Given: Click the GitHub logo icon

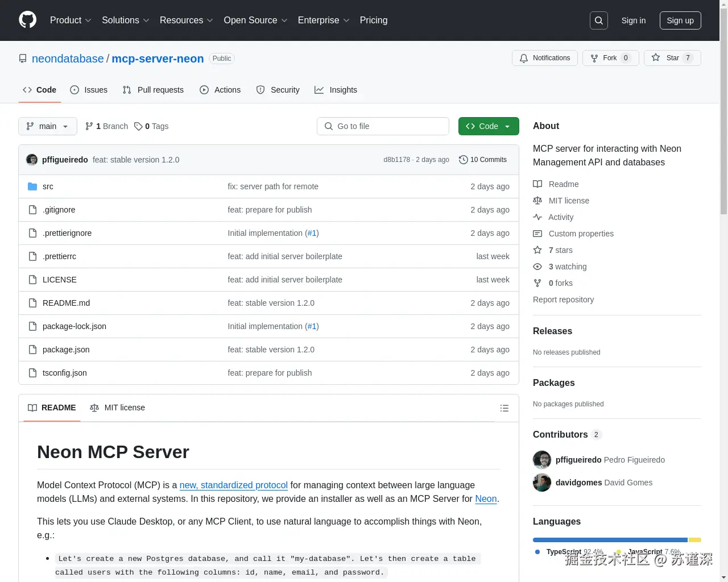Looking at the screenshot, I should (x=27, y=20).
